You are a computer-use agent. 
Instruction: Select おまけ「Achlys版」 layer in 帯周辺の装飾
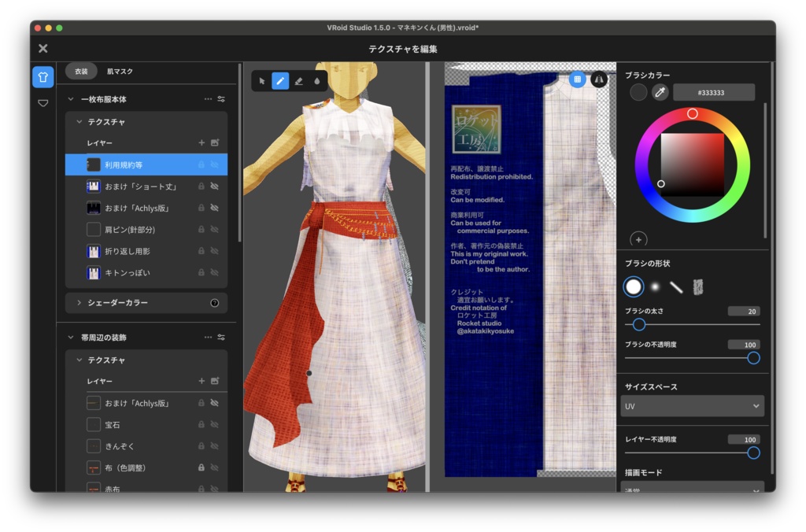point(146,403)
